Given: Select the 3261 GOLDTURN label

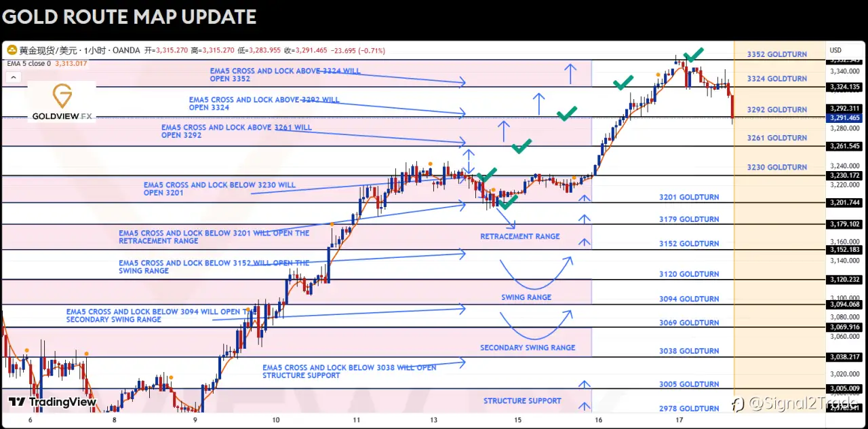Looking at the screenshot, I should pyautogui.click(x=777, y=138).
